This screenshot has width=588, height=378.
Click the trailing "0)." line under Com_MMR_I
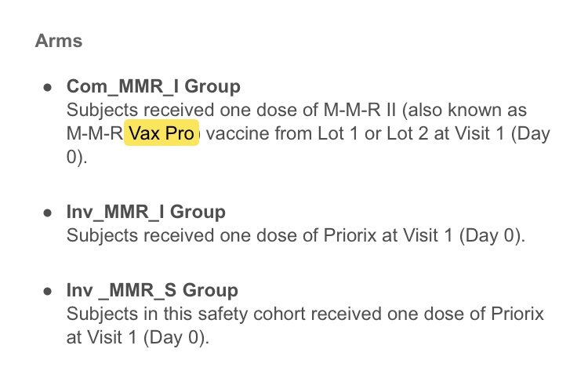click(x=77, y=157)
